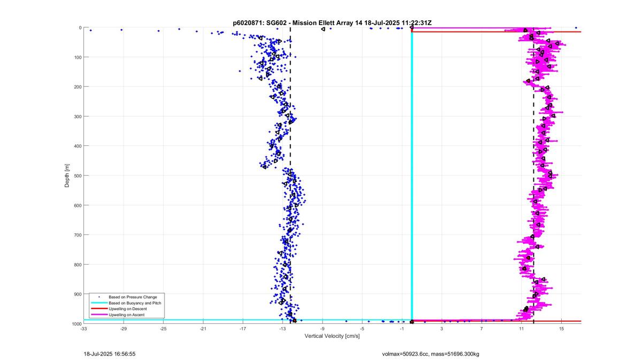Click the y-axis tick label '100'

(78, 57)
